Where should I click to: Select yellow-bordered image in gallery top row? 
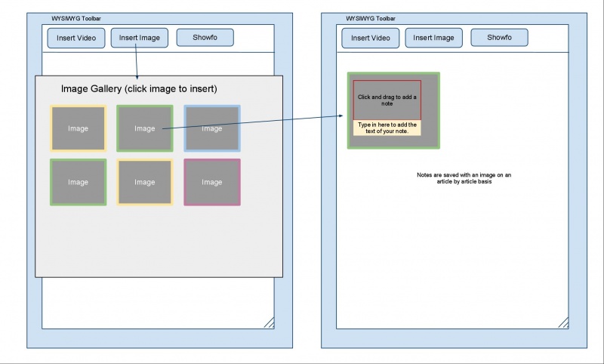79,128
